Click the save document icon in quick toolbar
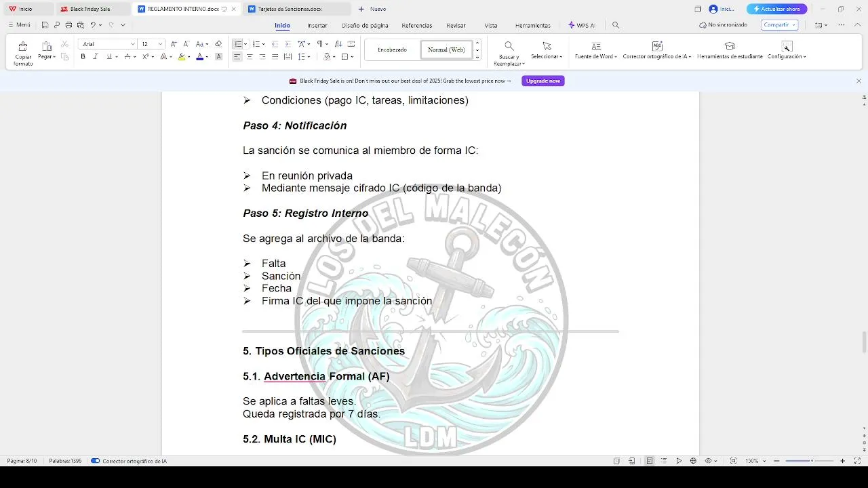The height and width of the screenshot is (488, 868). point(45,25)
